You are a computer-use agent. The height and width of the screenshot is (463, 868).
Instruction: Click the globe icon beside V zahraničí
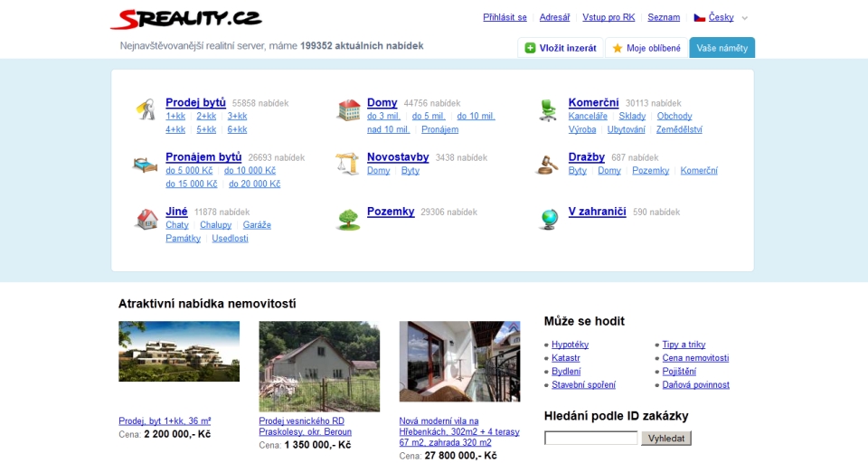pos(548,219)
